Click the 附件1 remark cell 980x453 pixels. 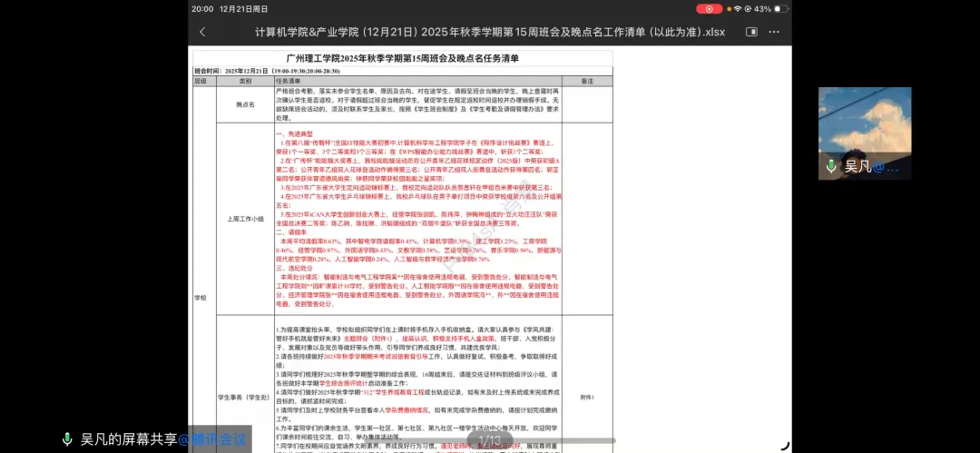click(586, 397)
